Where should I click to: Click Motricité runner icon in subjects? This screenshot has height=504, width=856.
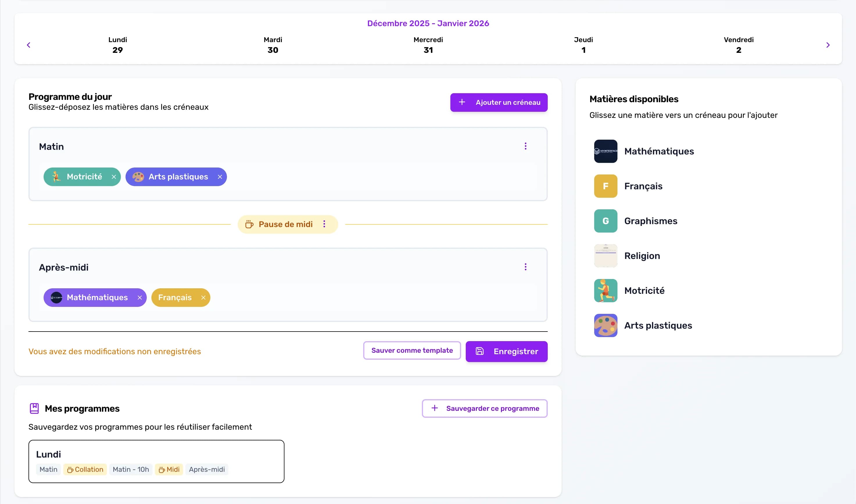pos(606,291)
